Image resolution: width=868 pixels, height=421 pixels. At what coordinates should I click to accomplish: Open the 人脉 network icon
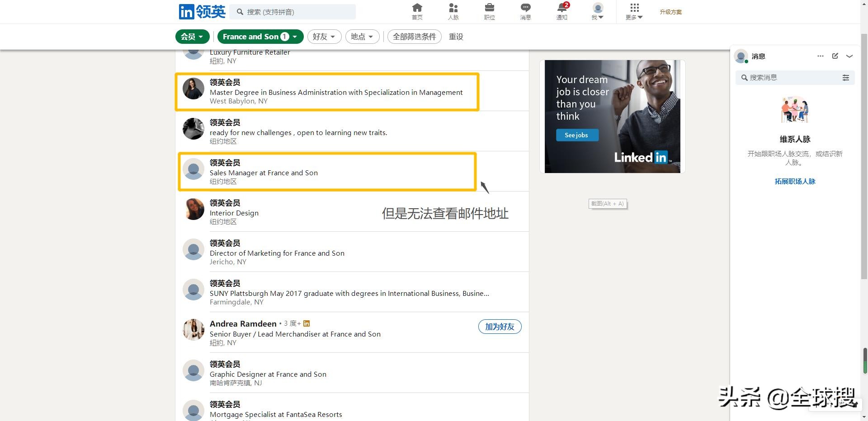tap(453, 11)
